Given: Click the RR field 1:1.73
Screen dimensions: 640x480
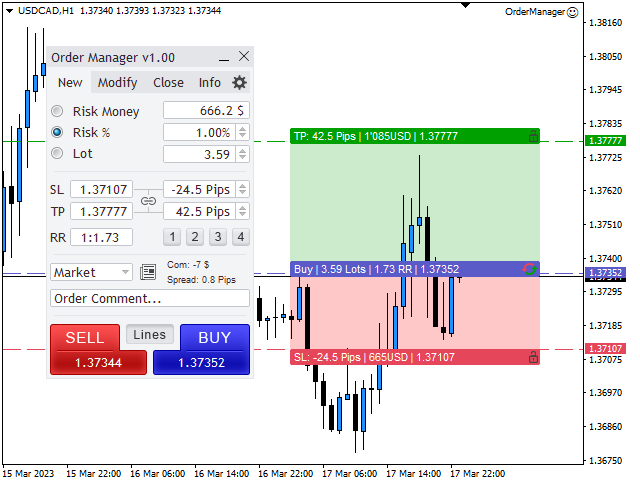Looking at the screenshot, I should coord(102,237).
